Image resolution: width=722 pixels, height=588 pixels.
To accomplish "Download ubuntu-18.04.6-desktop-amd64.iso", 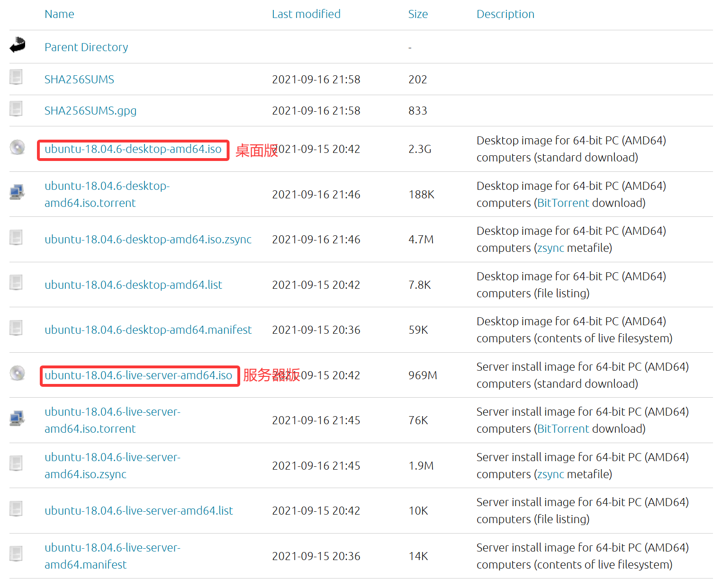I will point(133,149).
